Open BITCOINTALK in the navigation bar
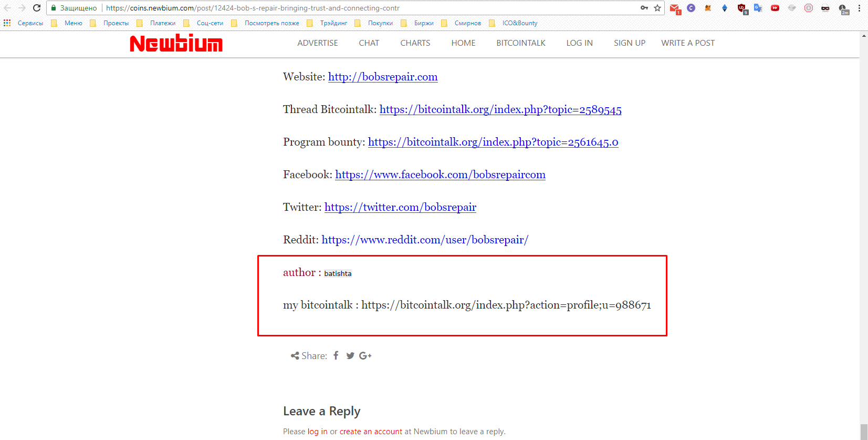868x440 pixels. tap(521, 43)
